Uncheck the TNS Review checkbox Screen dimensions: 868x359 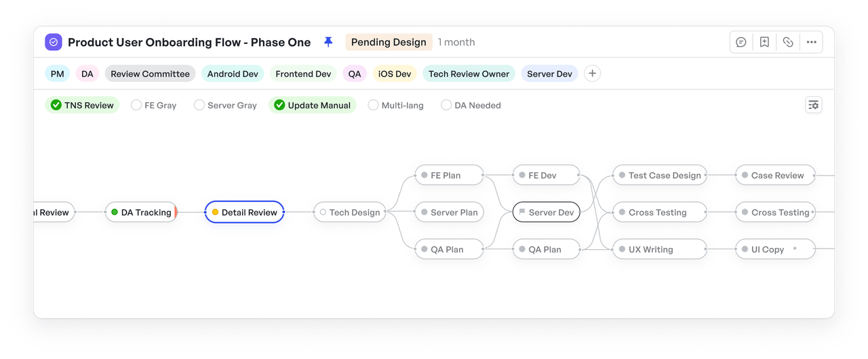55,106
